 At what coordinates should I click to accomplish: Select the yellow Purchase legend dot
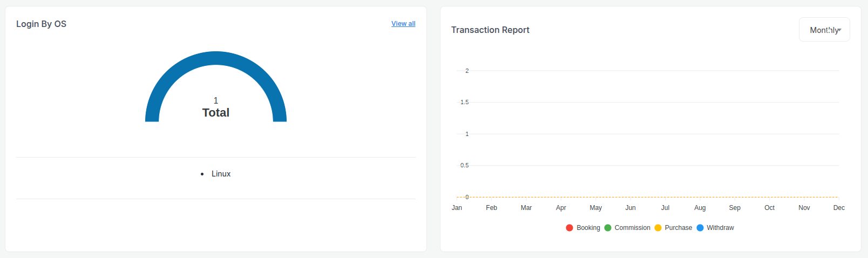tap(658, 228)
